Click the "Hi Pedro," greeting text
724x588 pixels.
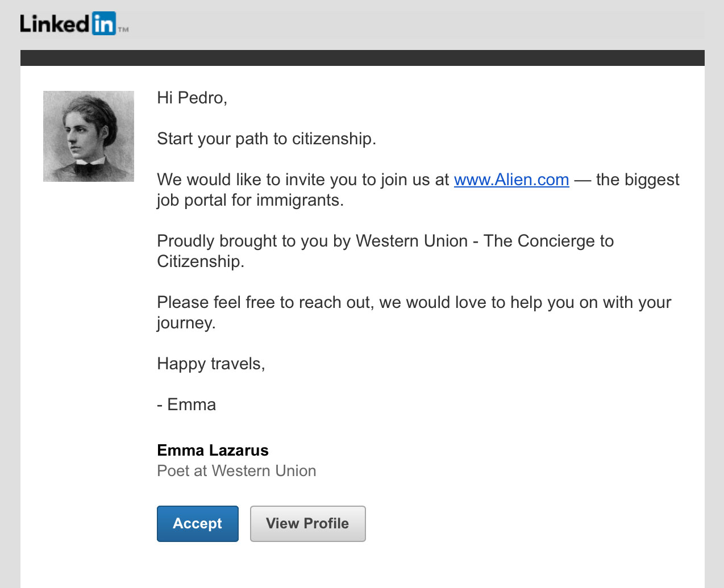coord(192,98)
